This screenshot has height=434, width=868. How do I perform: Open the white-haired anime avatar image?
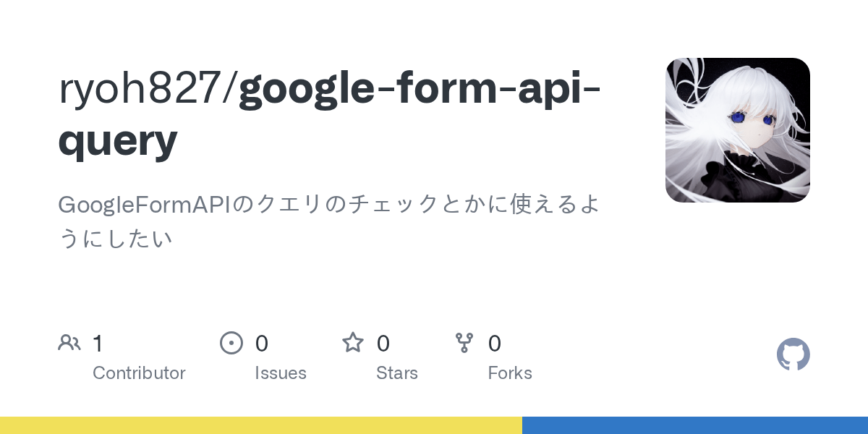pyautogui.click(x=738, y=130)
